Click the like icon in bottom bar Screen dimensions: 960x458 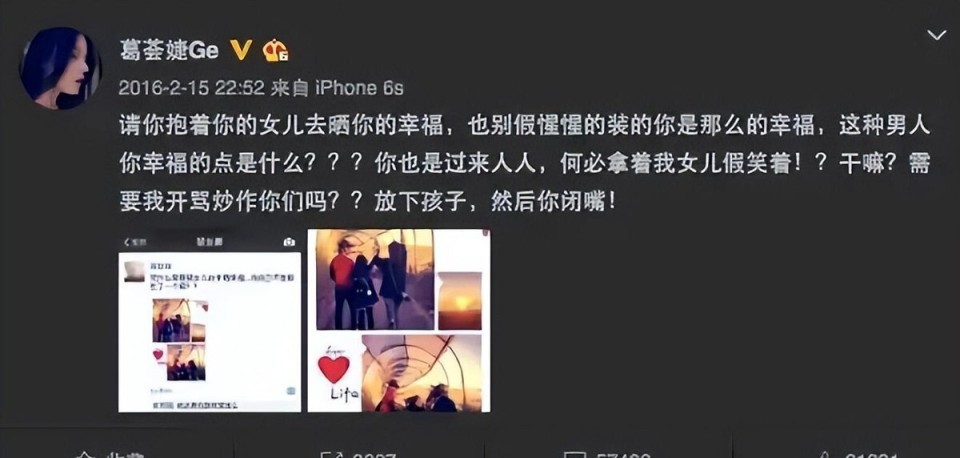(826, 456)
